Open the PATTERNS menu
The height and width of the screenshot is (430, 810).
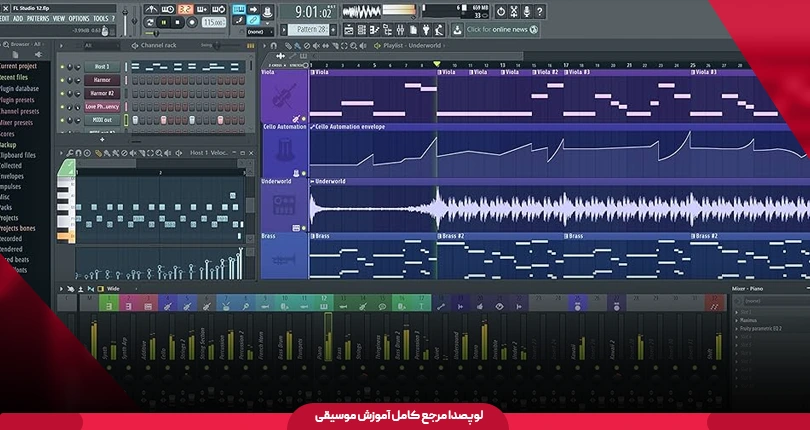[x=38, y=19]
